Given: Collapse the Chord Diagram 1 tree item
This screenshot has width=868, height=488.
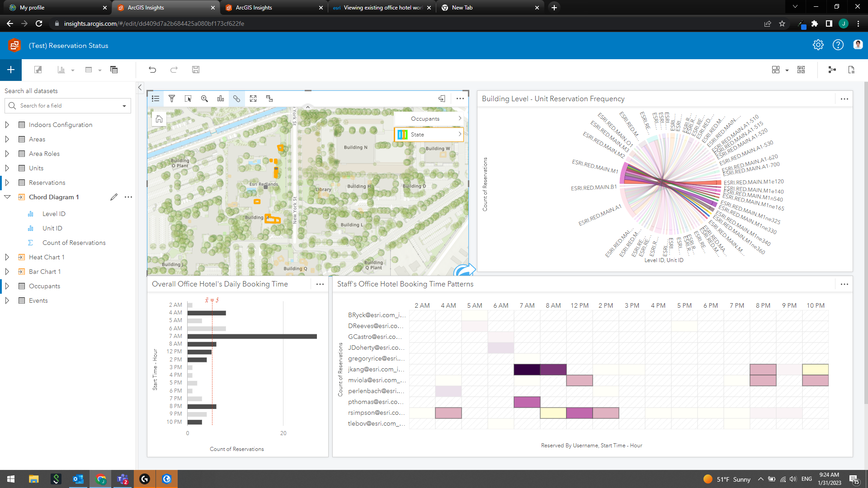Looking at the screenshot, I should (7, 197).
